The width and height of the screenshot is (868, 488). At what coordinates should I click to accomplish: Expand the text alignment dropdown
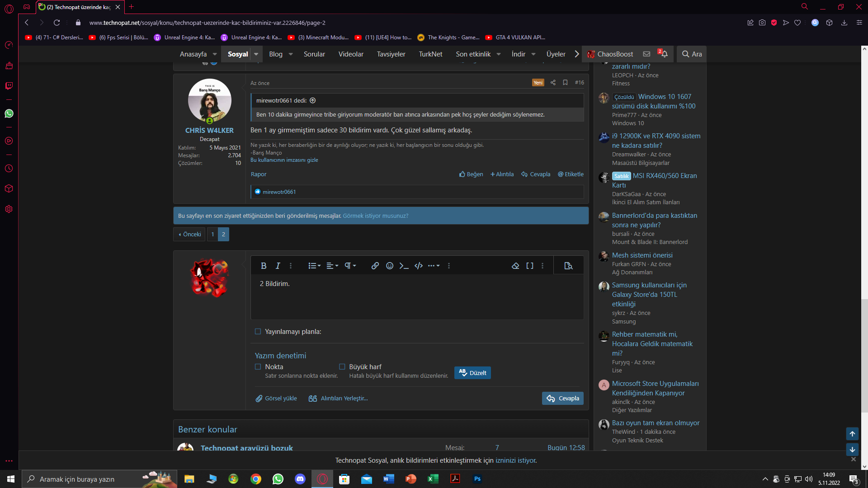(x=332, y=266)
